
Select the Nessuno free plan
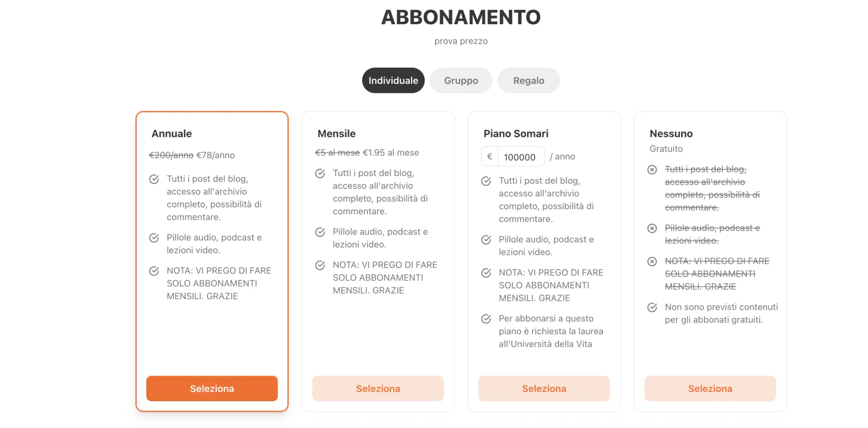click(x=710, y=389)
